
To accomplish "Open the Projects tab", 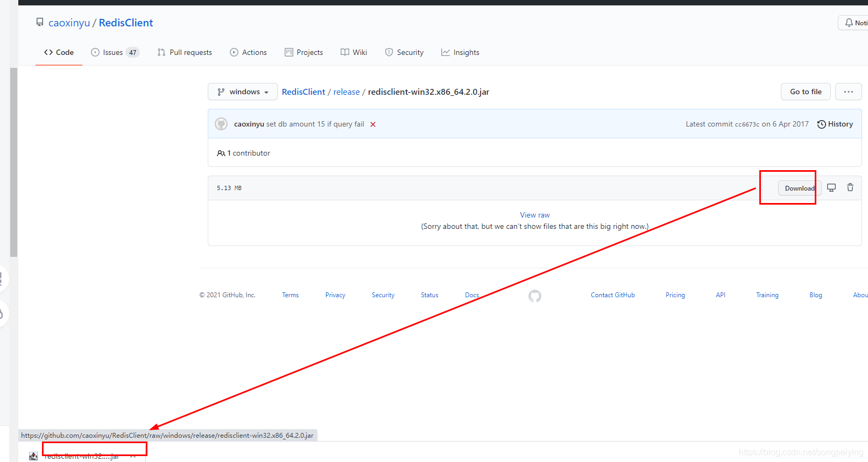I will [x=304, y=52].
